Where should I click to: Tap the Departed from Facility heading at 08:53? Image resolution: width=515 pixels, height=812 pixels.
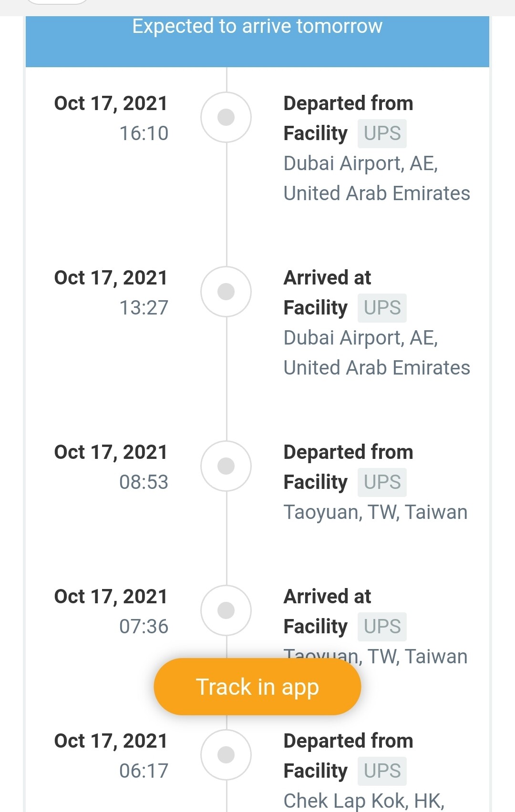[x=348, y=467]
